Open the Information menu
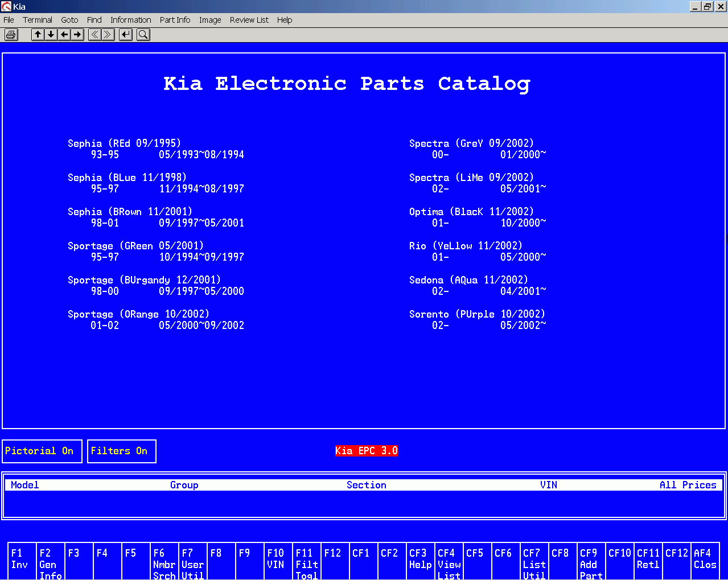The width and height of the screenshot is (728, 580). click(131, 20)
